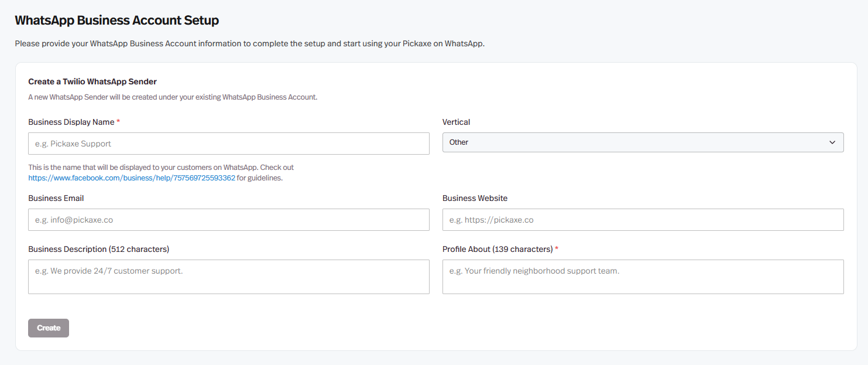Image resolution: width=868 pixels, height=365 pixels.
Task: Click the WhatsApp Business Account Setup heading
Action: (116, 20)
